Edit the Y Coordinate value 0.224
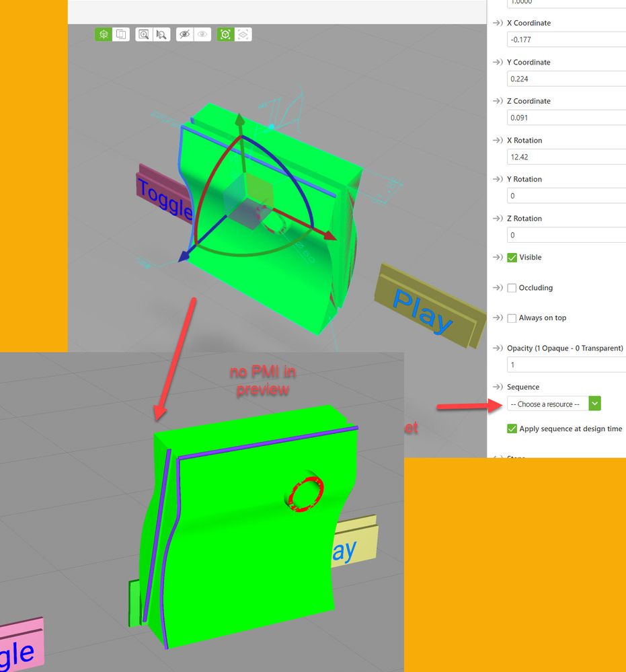The height and width of the screenshot is (672, 626). point(566,79)
